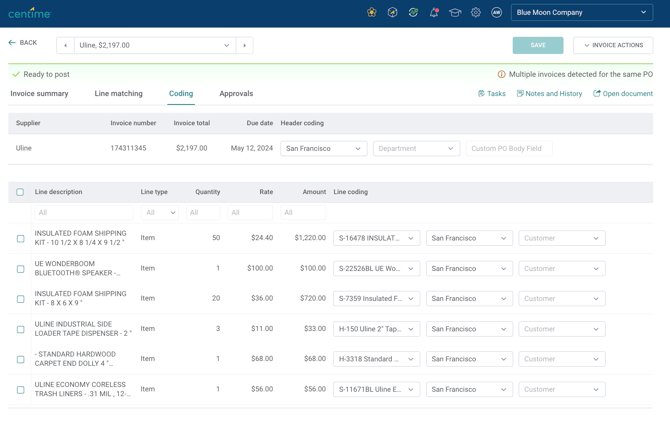Click Line description filter field
This screenshot has height=421, width=670.
coord(84,212)
